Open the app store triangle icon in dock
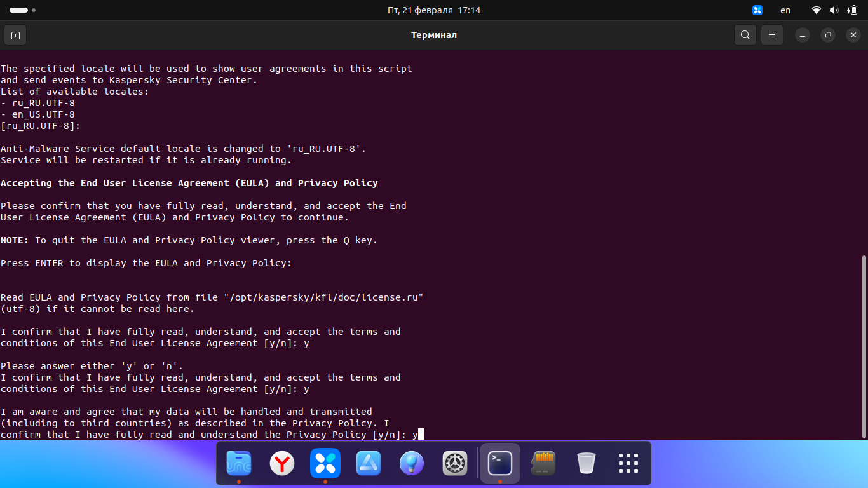Screen dimensions: 868x488 click(369, 463)
